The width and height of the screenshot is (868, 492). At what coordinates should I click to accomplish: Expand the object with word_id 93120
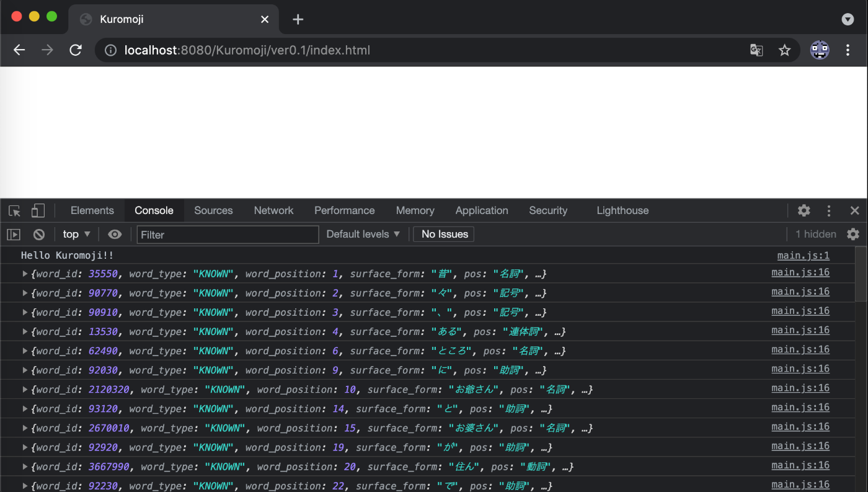(25, 408)
